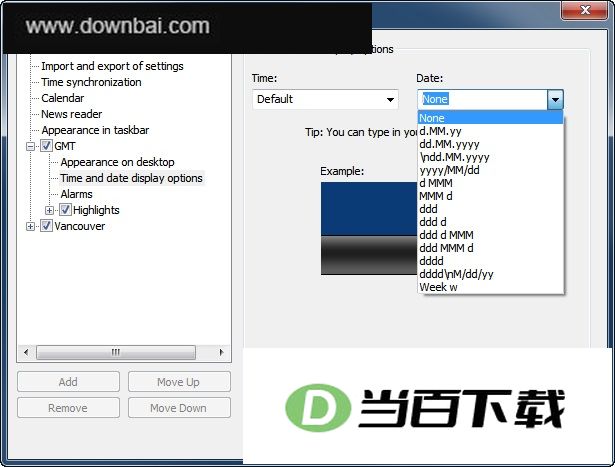This screenshot has height=467, width=615.
Task: Choose MMM d date format
Action: point(491,196)
